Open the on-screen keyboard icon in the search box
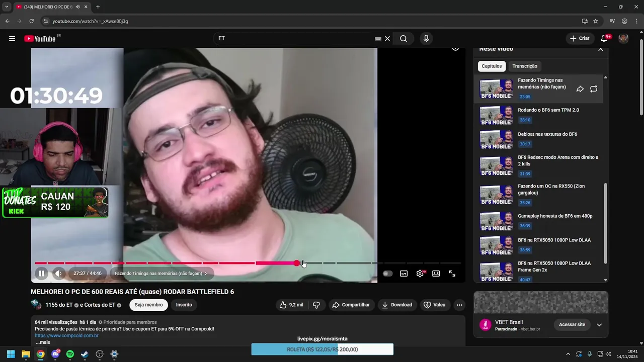644x362 pixels. (378, 39)
